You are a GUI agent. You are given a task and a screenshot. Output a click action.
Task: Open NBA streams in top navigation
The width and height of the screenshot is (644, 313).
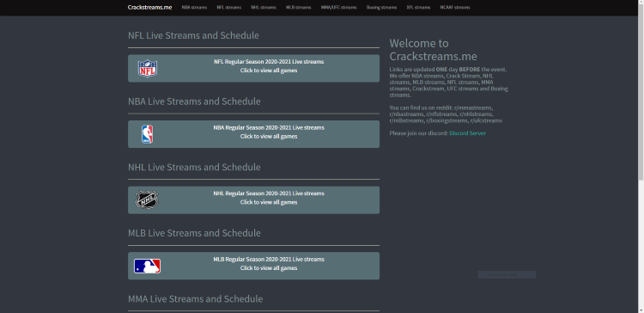[x=194, y=8]
